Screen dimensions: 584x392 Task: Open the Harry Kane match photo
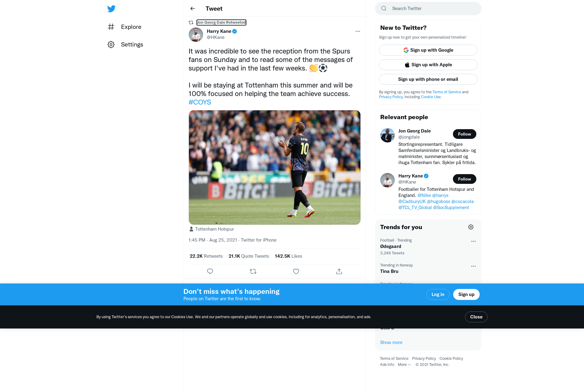click(275, 167)
